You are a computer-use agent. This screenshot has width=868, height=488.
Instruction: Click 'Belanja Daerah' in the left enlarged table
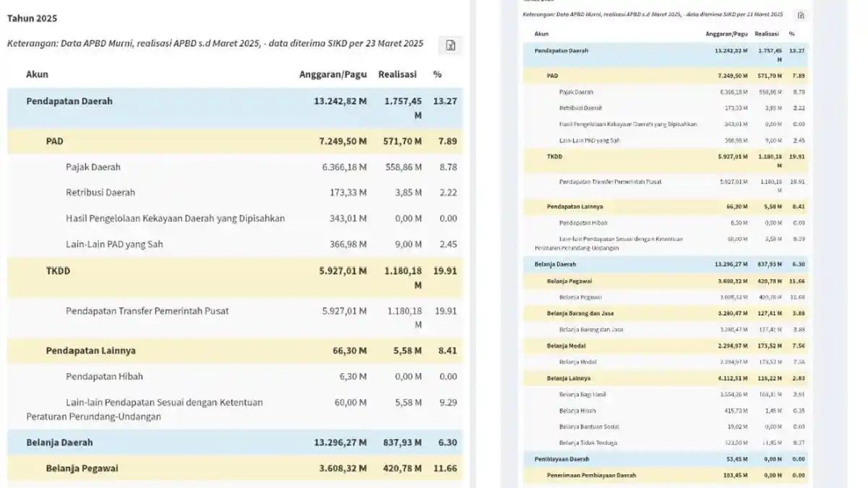[59, 442]
